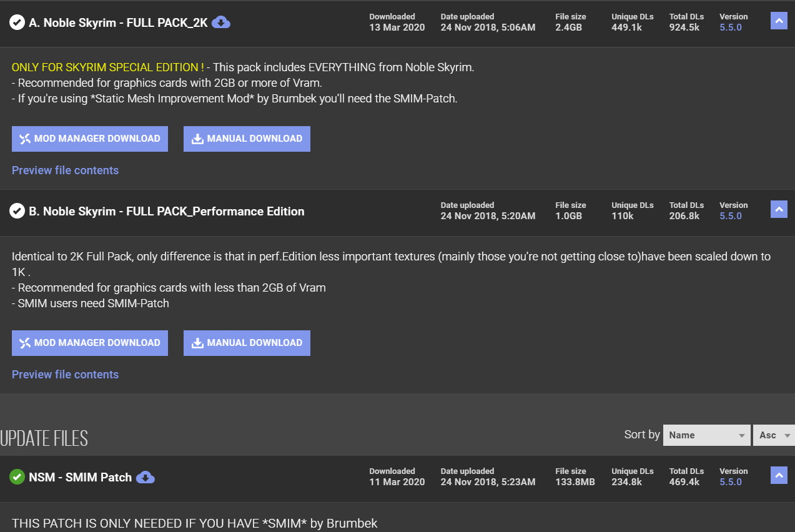Click the 133.8MB file size value

575,482
